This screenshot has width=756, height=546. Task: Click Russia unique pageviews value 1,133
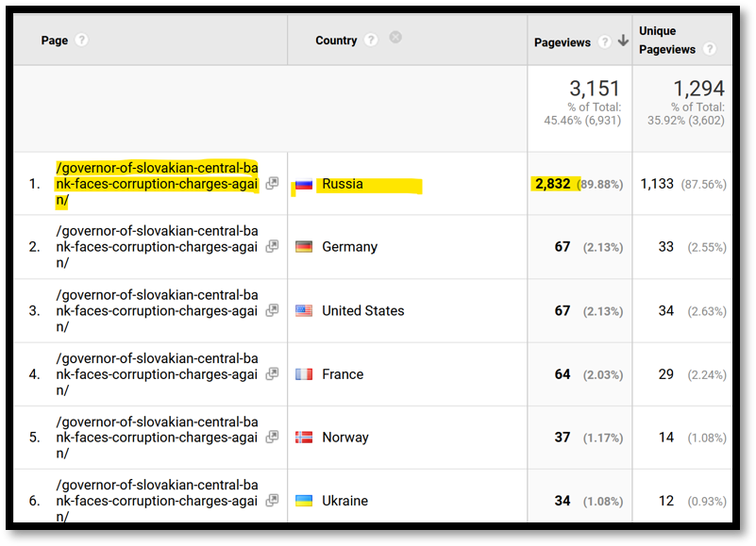[657, 184]
